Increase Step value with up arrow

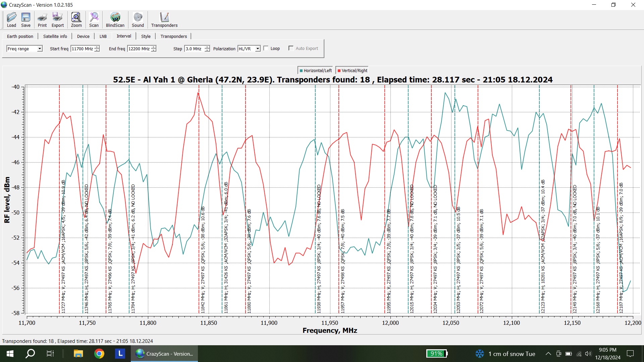[207, 47]
